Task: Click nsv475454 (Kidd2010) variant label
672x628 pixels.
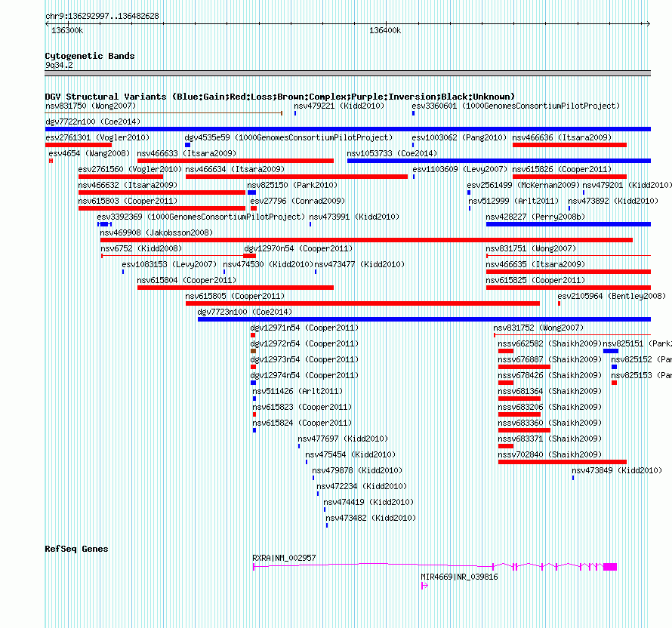Action: click(x=350, y=454)
